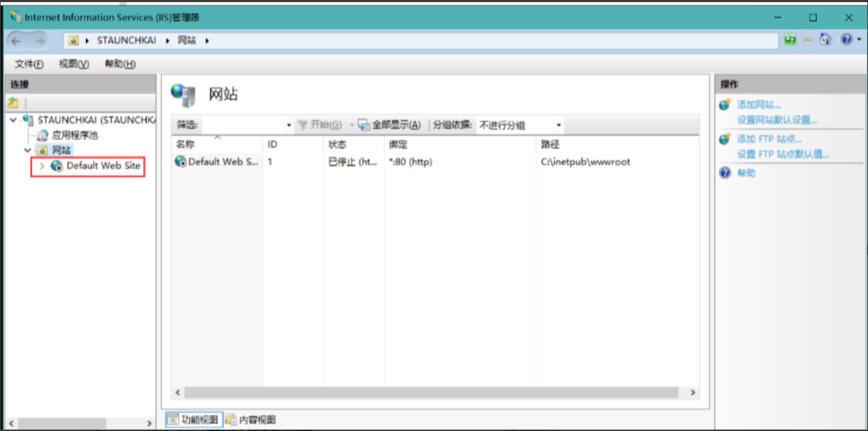Image resolution: width=868 pixels, height=431 pixels.
Task: Click the 已停止 status cell
Action: (x=353, y=162)
